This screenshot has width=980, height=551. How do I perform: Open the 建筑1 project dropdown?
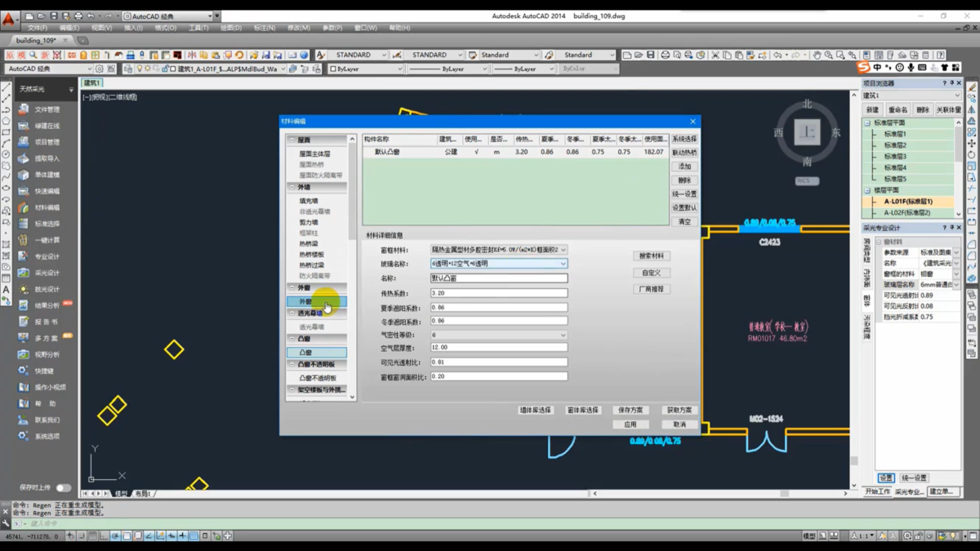956,96
